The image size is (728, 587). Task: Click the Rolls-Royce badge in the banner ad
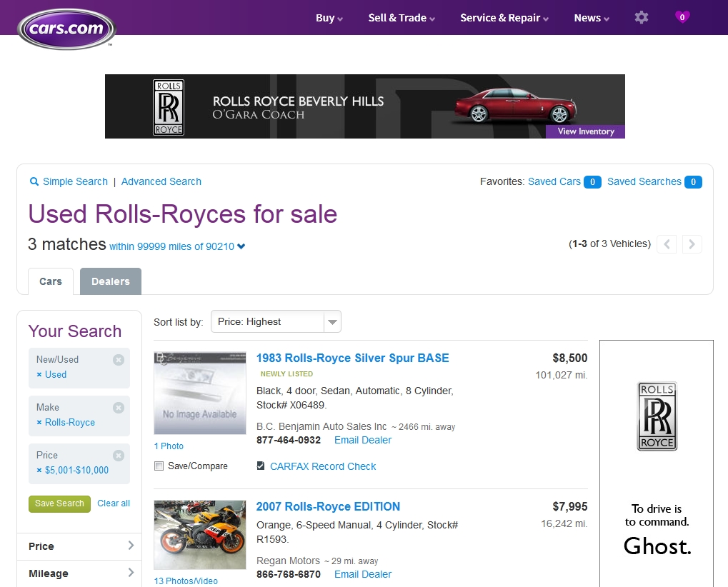[168, 106]
